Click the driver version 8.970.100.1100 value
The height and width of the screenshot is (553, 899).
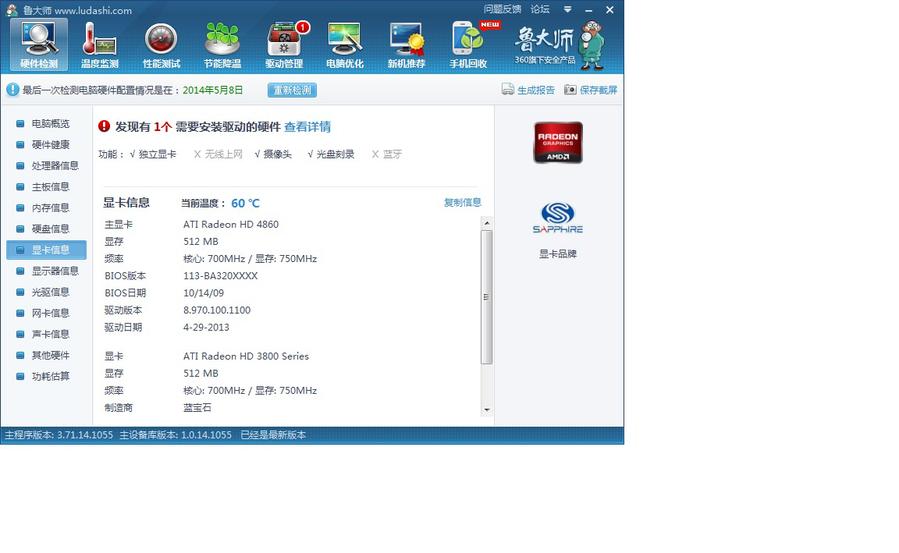point(217,310)
